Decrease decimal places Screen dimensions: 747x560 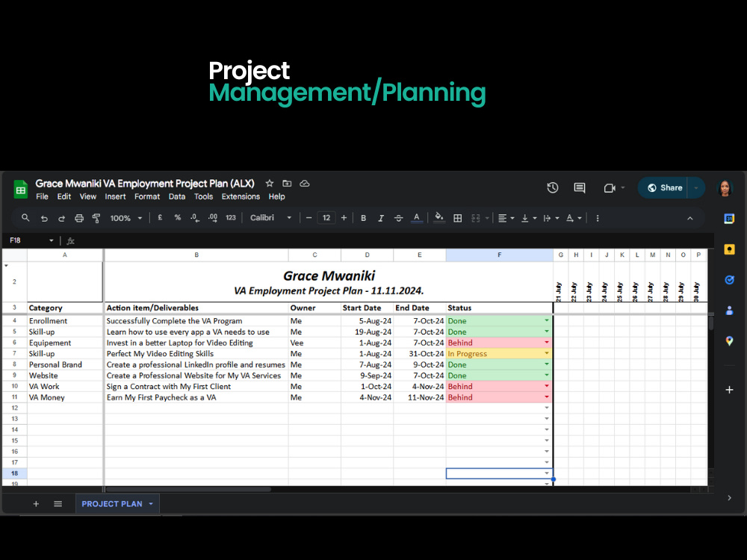click(194, 217)
